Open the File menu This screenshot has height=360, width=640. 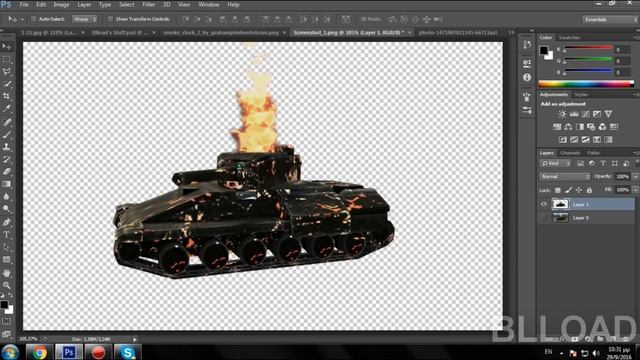point(24,4)
